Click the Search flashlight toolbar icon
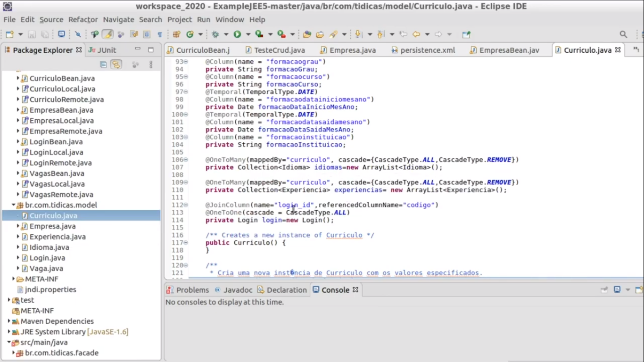This screenshot has width=644, height=362. point(334,34)
